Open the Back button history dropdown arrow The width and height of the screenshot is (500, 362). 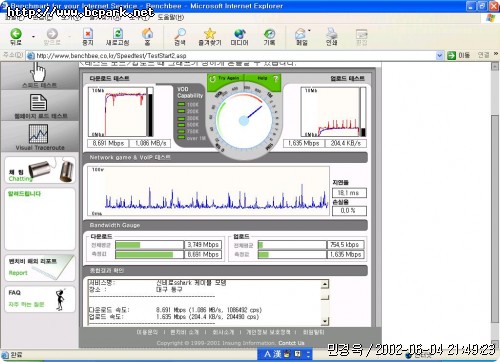[x=33, y=36]
